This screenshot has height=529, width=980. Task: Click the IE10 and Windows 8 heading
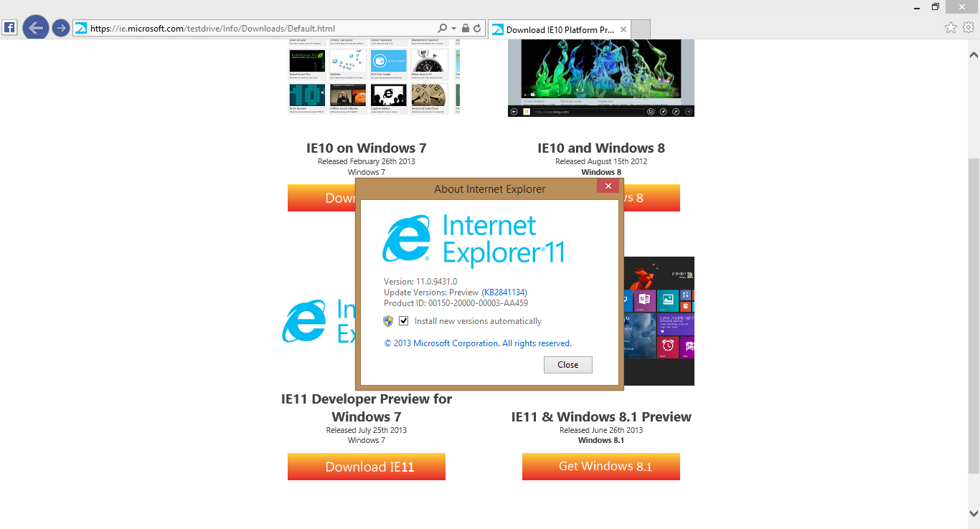point(601,148)
